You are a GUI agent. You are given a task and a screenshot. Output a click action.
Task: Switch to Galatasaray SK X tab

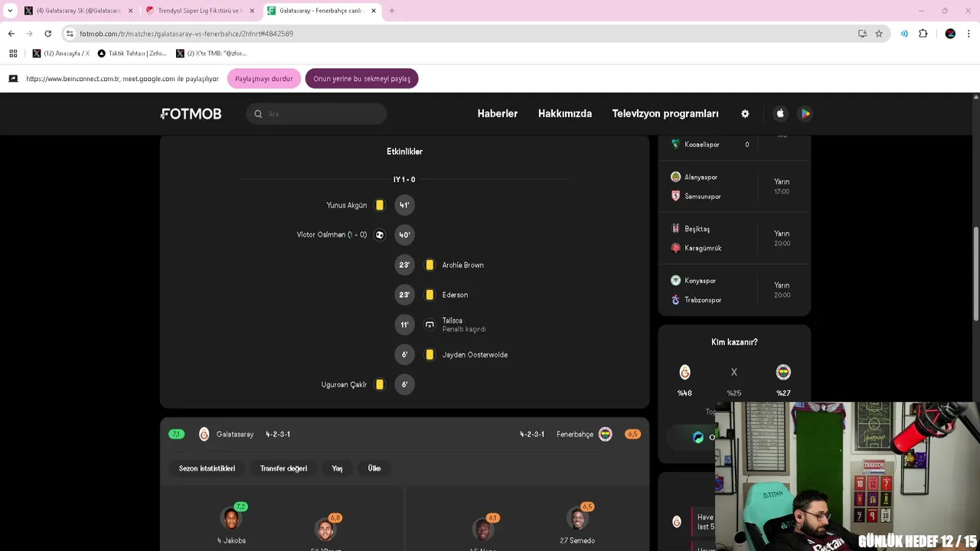click(79, 11)
